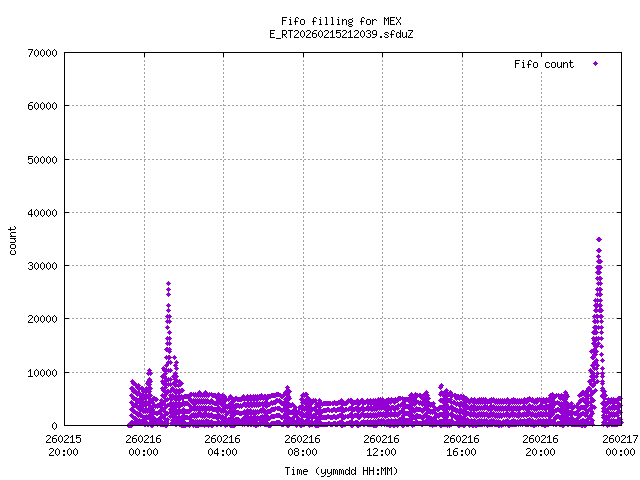Image resolution: width=640 pixels, height=480 pixels.
Task: Click the 260216 20:00 x-axis tick label
Action: click(x=541, y=444)
